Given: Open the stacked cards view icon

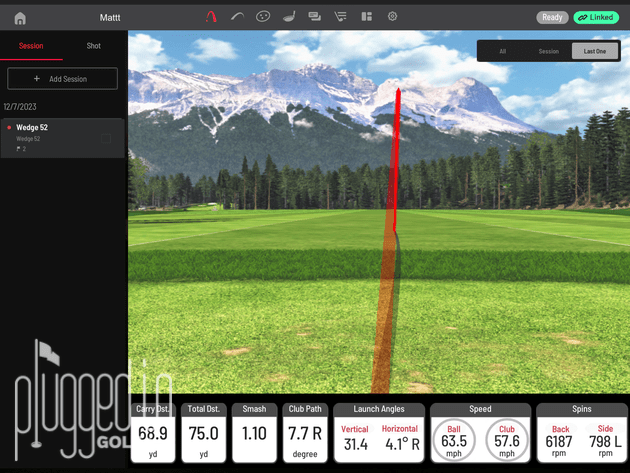Looking at the screenshot, I should pyautogui.click(x=315, y=17).
